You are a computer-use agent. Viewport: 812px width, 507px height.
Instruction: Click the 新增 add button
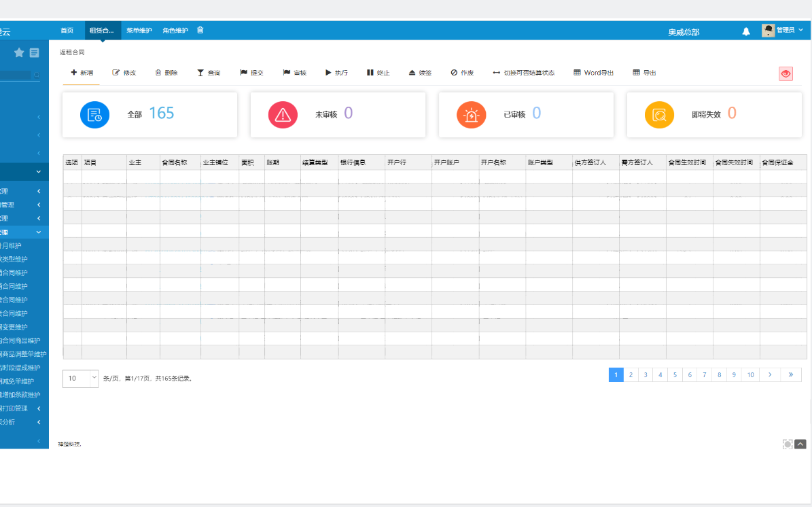pyautogui.click(x=82, y=73)
